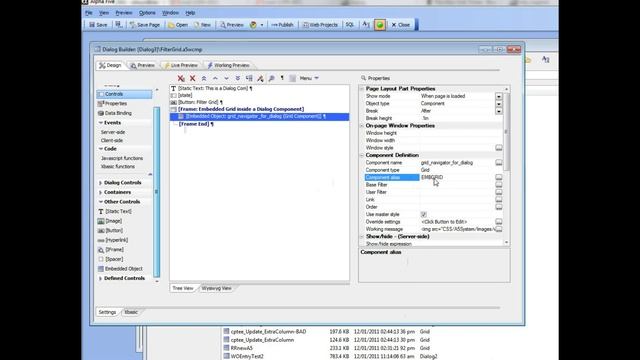Select Client-side events
This screenshot has width=640, height=360.
point(112,140)
